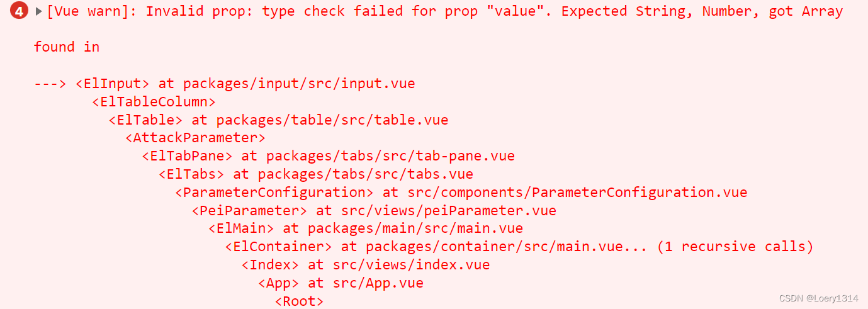Select the ElTabs component line

coord(316,174)
